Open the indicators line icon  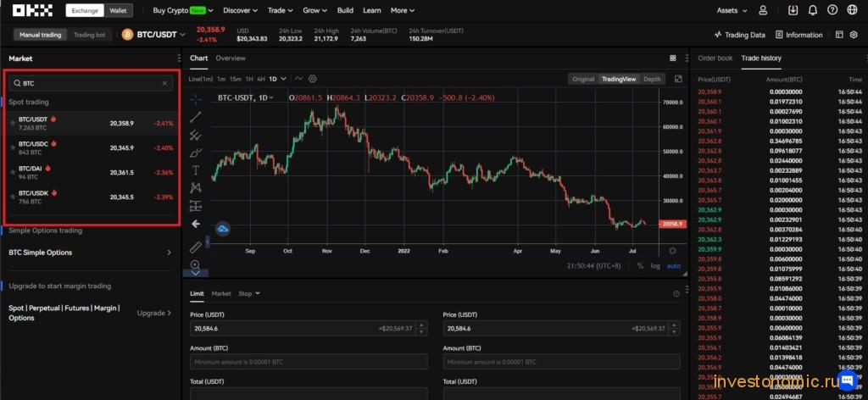pos(299,79)
